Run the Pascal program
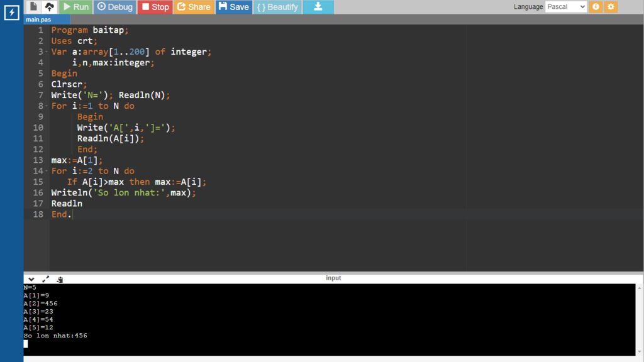644x362 pixels. click(76, 7)
